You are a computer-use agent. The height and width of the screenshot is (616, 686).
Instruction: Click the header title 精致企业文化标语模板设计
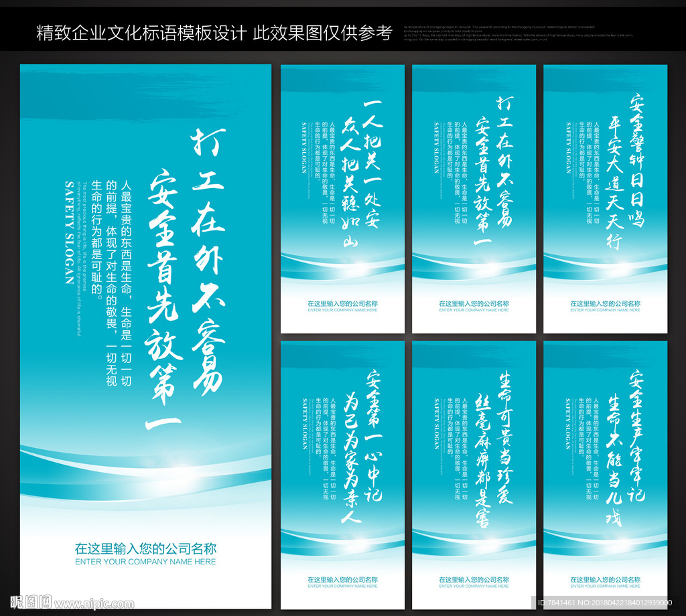(141, 33)
